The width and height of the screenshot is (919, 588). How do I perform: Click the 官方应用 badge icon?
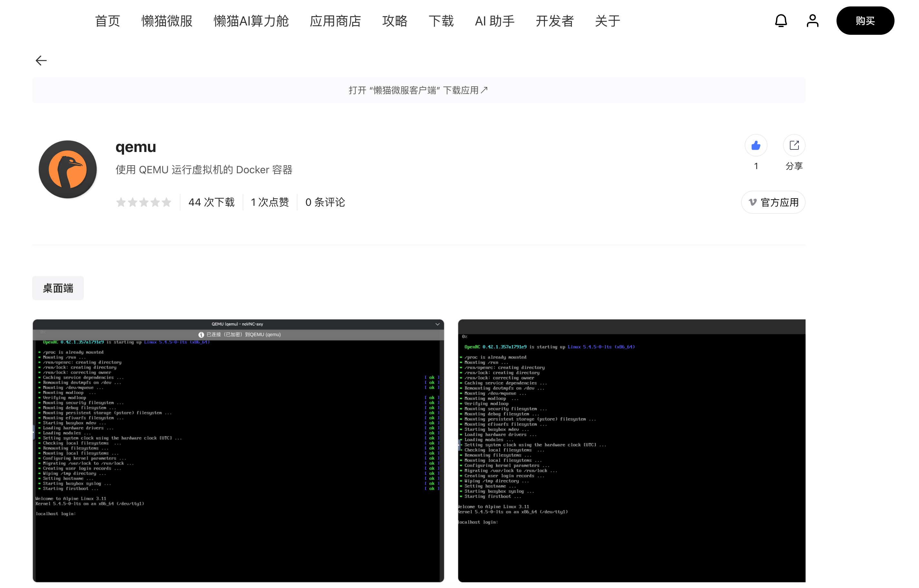(x=752, y=202)
